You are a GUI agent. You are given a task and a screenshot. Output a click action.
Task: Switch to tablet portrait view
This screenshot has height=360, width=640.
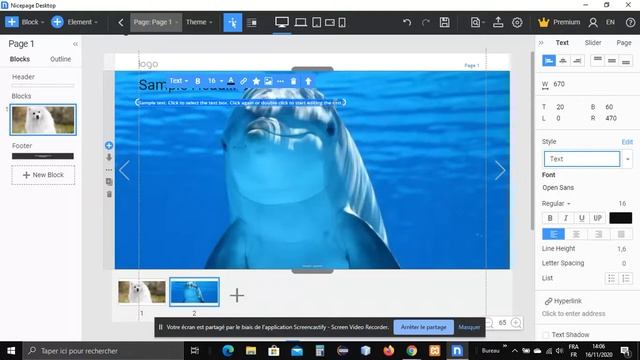tap(316, 22)
